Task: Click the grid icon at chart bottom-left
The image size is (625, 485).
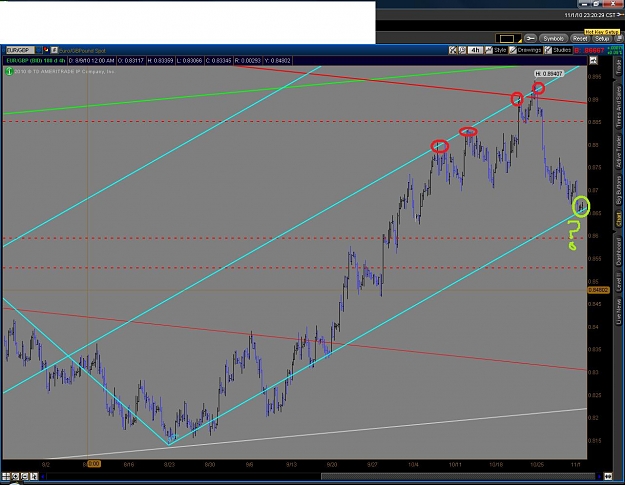Action: click(6, 476)
